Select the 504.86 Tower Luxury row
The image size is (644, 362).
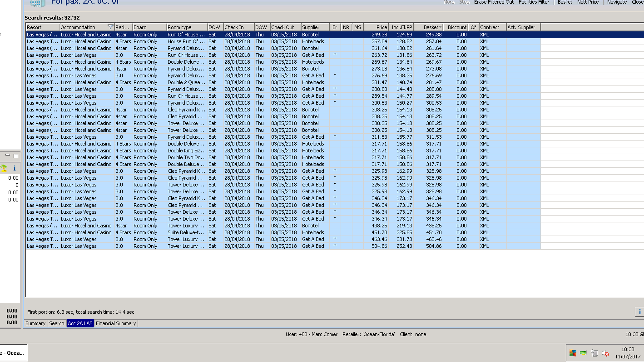point(283,246)
